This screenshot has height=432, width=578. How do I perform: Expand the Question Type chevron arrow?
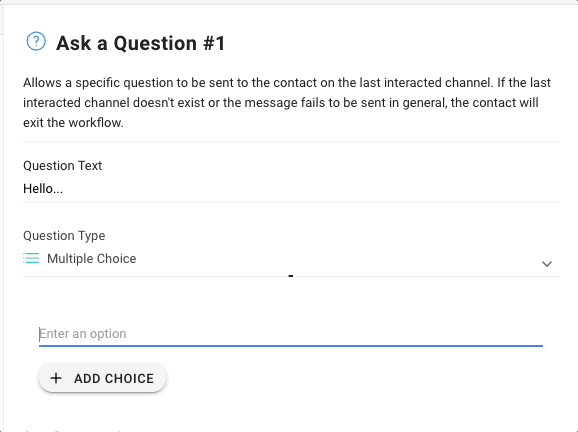547,264
